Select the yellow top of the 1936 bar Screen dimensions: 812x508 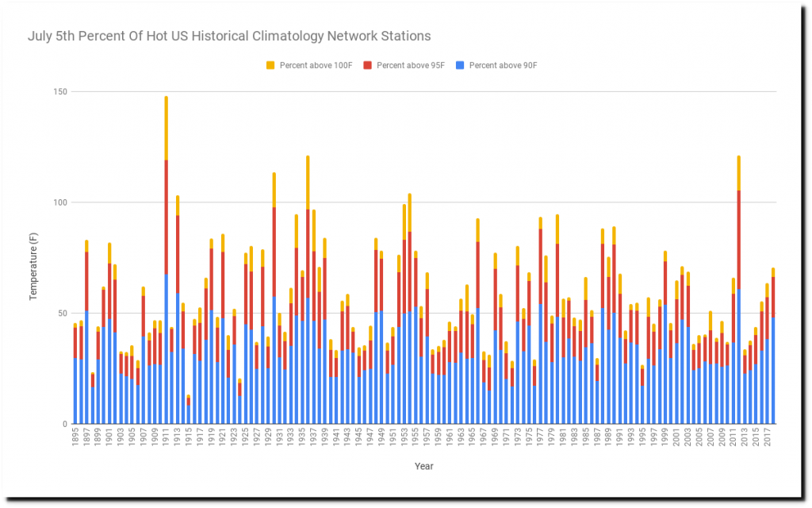click(308, 183)
